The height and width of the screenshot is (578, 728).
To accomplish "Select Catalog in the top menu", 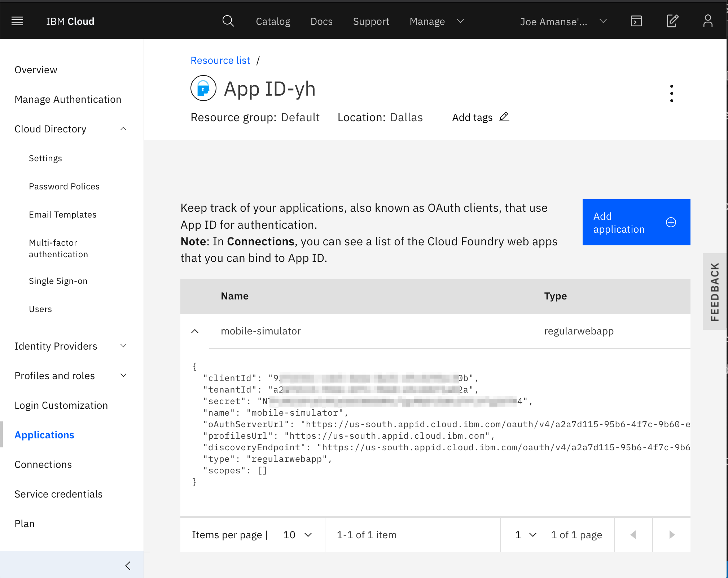I will tap(273, 21).
